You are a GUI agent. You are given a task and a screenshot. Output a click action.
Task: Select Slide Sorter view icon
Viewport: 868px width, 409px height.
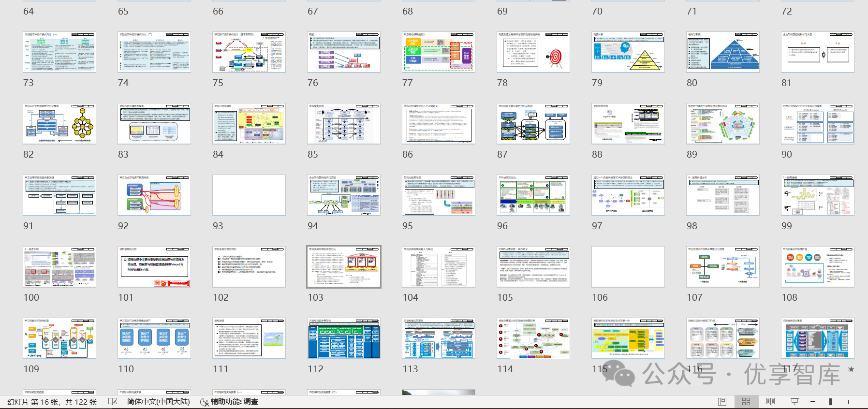(x=746, y=402)
